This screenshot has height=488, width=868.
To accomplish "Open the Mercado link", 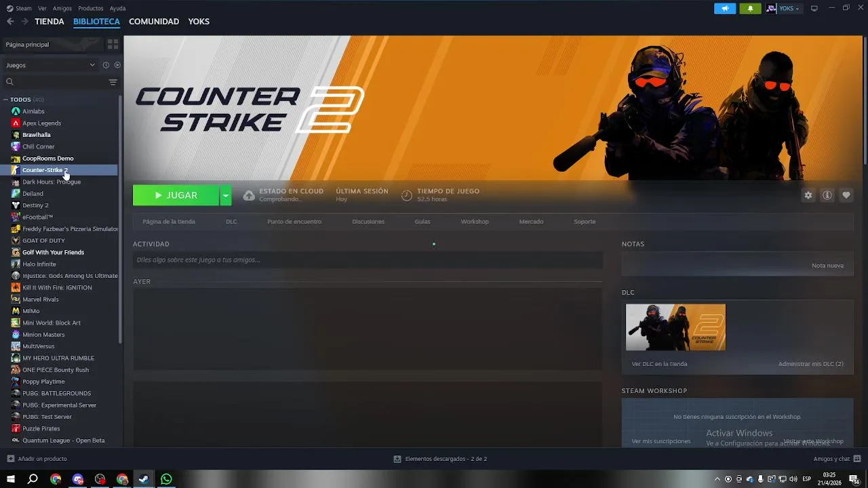I will pos(531,222).
